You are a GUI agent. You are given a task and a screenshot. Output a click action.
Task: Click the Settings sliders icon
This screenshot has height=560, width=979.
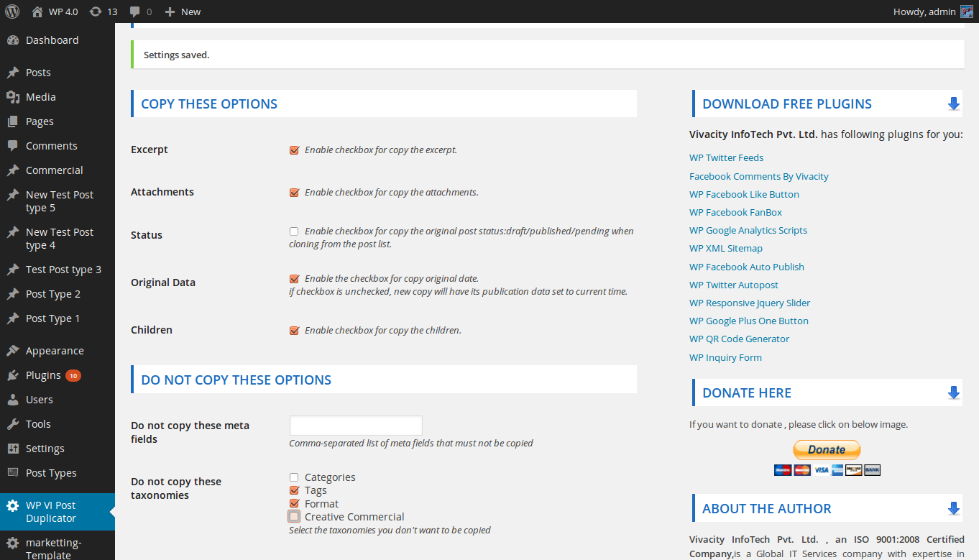(12, 449)
